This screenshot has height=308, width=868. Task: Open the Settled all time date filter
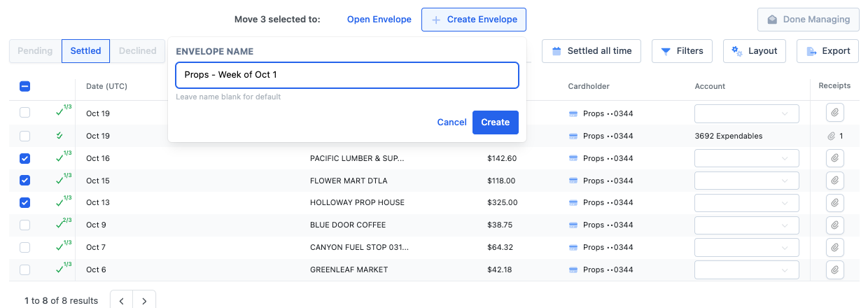tap(591, 51)
